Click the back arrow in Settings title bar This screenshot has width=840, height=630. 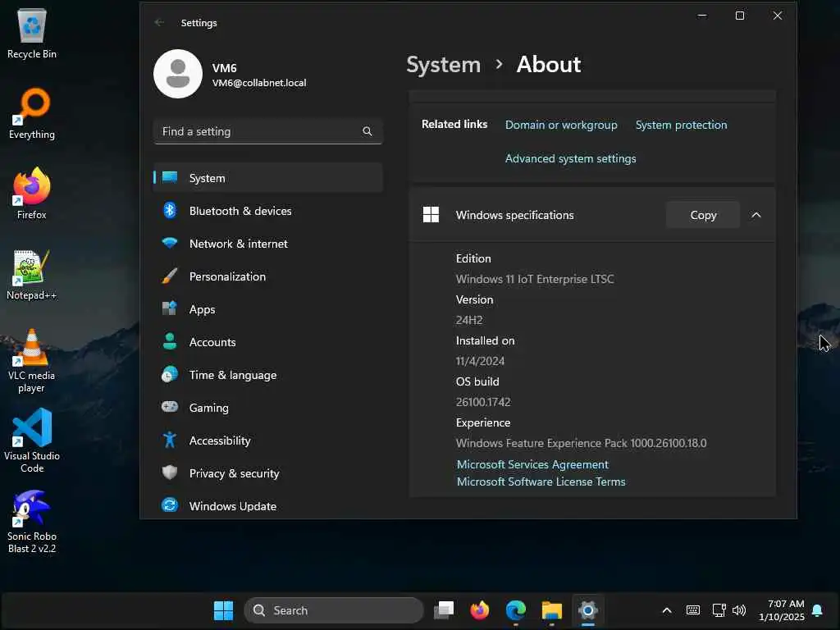tap(159, 22)
